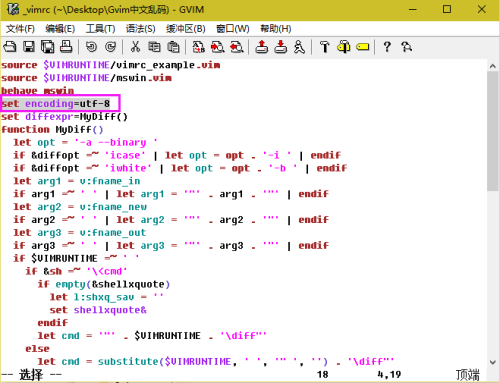Image resolution: width=500 pixels, height=383 pixels.
Task: Click the 'else' keyword line
Action: pos(37,349)
